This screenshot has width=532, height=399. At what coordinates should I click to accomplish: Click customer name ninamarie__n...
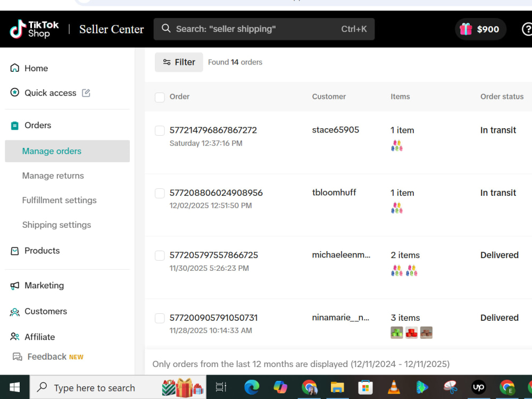(340, 318)
